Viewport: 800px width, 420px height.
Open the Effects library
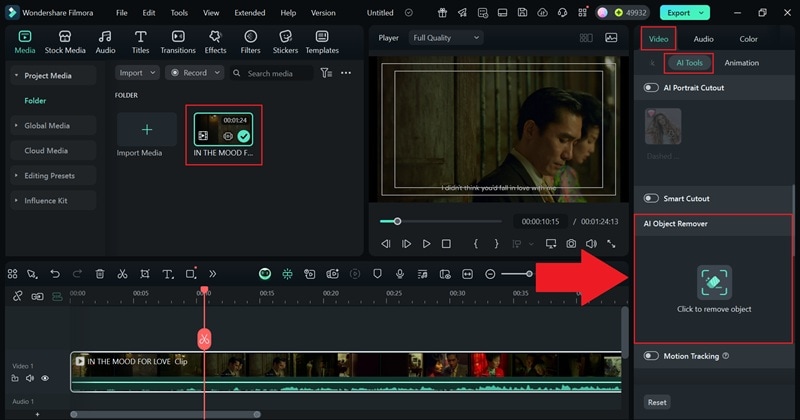click(x=215, y=42)
